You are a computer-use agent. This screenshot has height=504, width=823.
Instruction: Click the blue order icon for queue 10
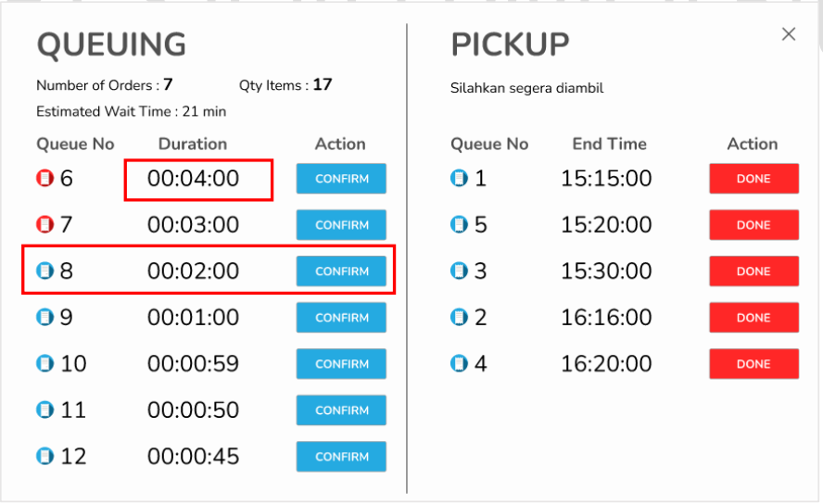(x=44, y=364)
